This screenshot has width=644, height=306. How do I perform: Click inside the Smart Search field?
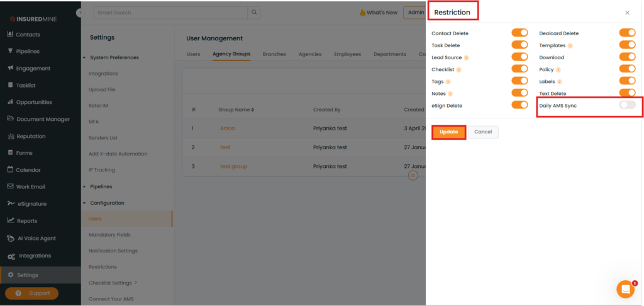170,13
